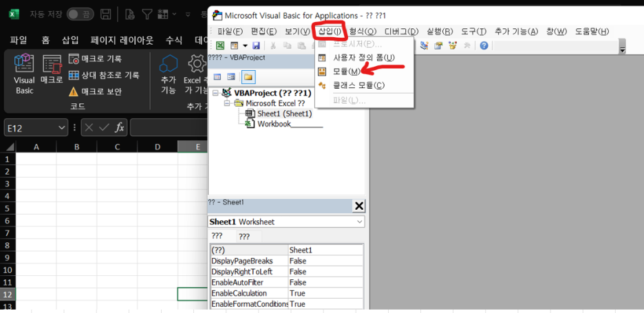This screenshot has width=644, height=313.
Task: Open 추가 기능(A) menu in VBA window
Action: (516, 31)
